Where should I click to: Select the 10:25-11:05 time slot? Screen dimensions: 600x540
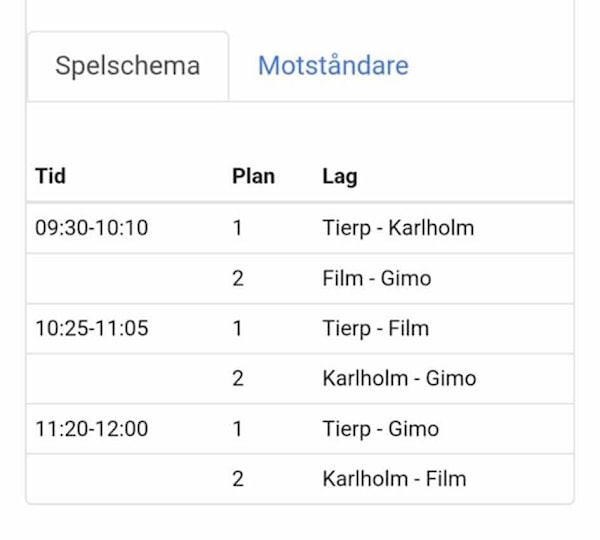click(x=91, y=328)
